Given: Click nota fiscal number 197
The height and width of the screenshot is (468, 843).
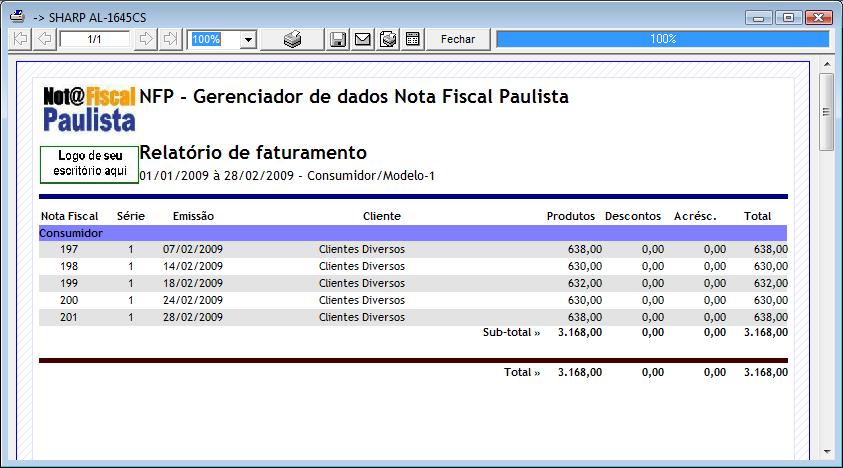Looking at the screenshot, I should 69,250.
